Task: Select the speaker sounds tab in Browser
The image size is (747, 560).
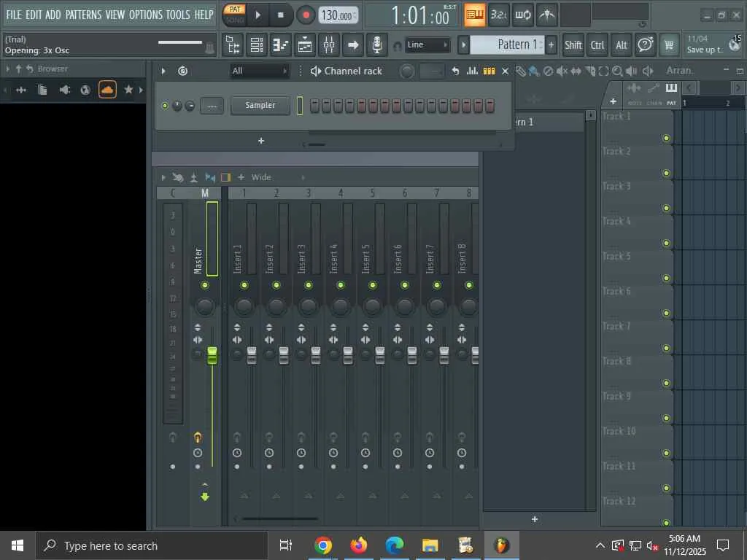Action: 64,90
